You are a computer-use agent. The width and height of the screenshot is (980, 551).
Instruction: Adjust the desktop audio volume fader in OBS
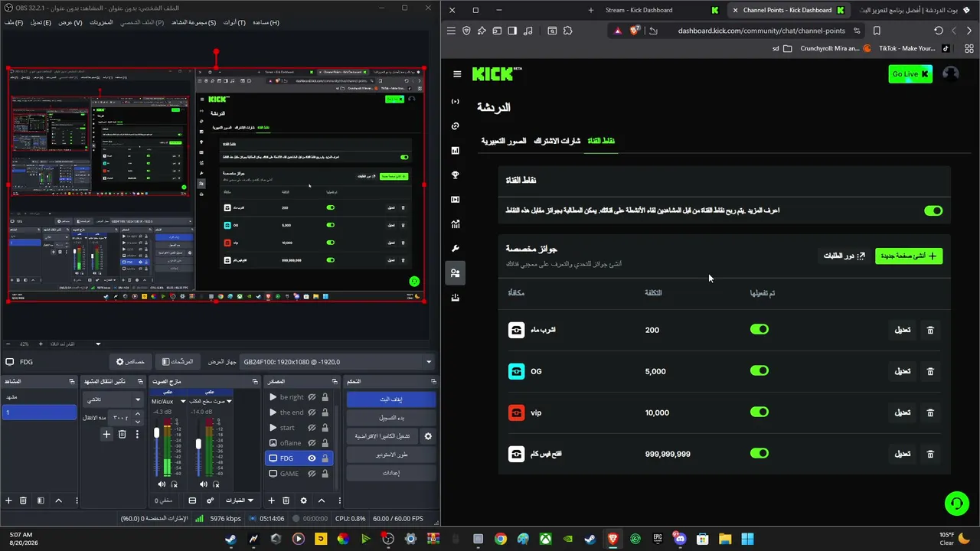(198, 443)
